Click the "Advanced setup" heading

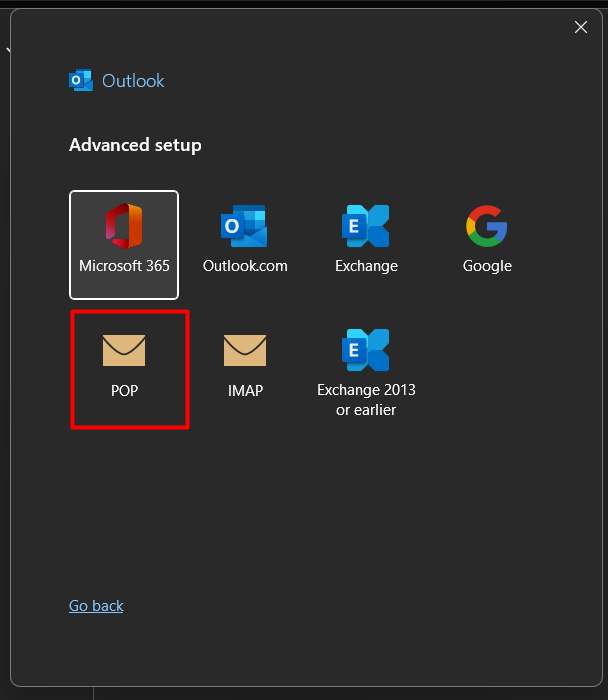tap(135, 145)
